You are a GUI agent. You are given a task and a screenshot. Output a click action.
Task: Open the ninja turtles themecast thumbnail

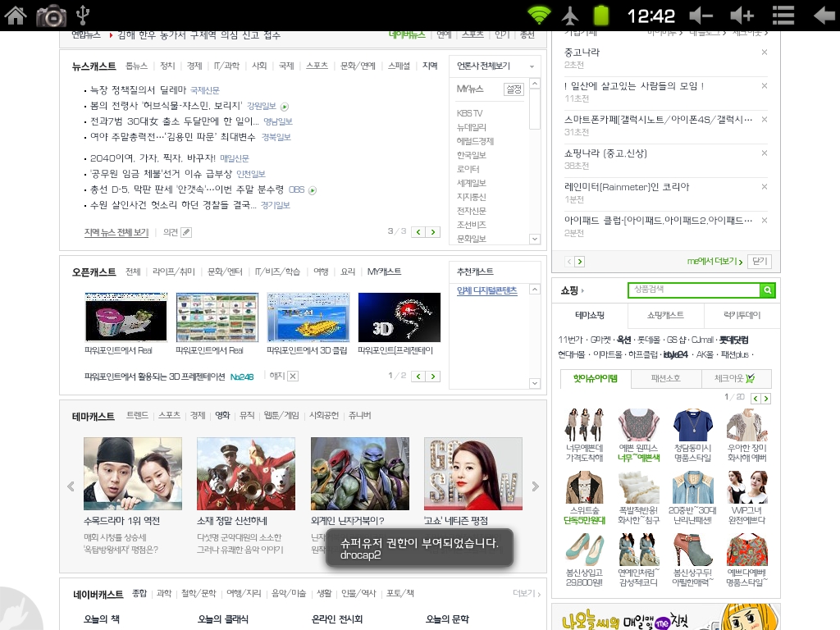pos(360,473)
